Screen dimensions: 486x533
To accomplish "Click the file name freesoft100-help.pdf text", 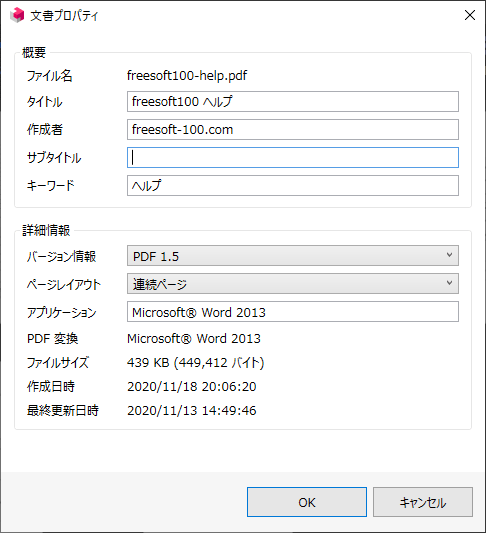I will (x=187, y=75).
